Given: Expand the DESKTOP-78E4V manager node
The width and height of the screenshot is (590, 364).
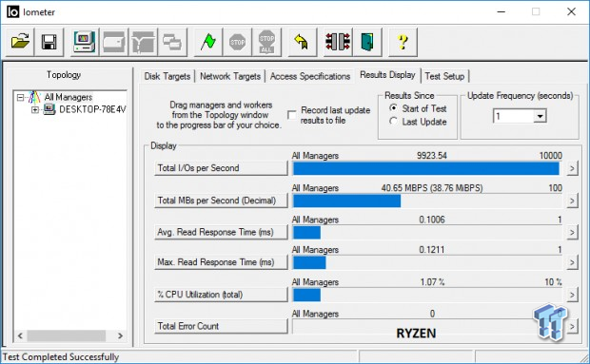Looking at the screenshot, I should 35,109.
